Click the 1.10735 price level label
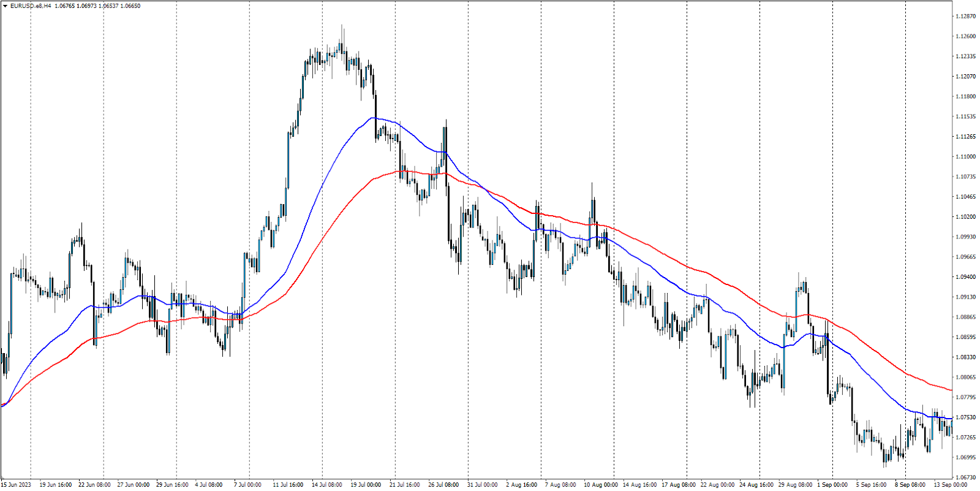Viewport: 980px width, 491px height. point(966,177)
